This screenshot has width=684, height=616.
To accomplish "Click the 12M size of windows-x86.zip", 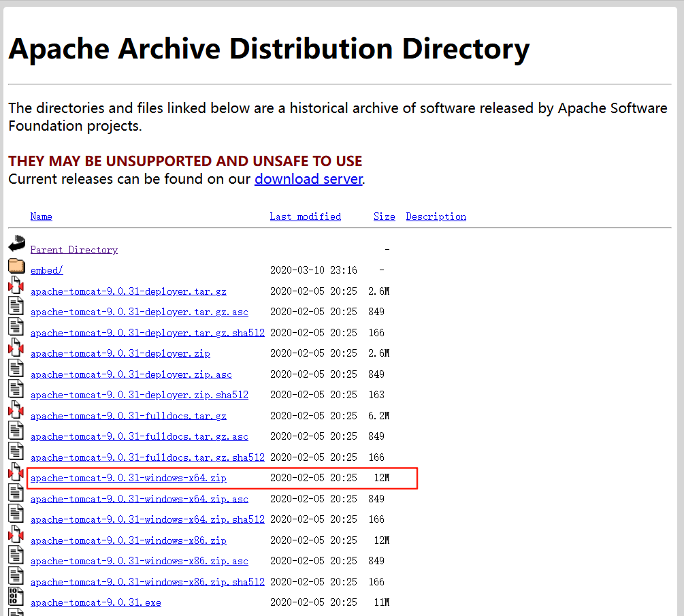I will pyautogui.click(x=382, y=540).
